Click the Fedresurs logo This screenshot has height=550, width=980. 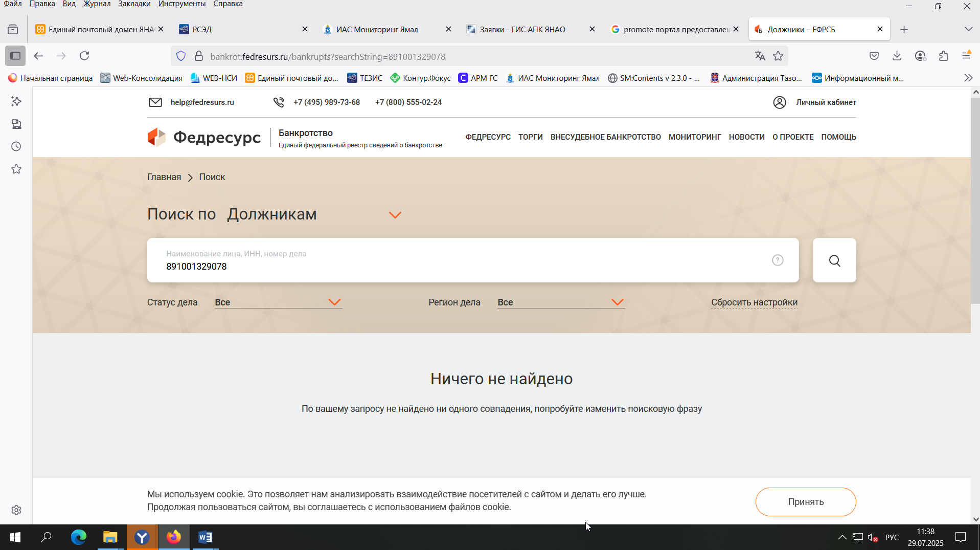pos(204,137)
